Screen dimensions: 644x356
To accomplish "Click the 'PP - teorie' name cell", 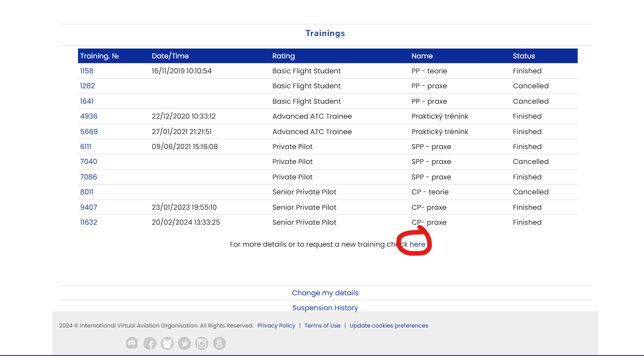I will (x=429, y=71).
